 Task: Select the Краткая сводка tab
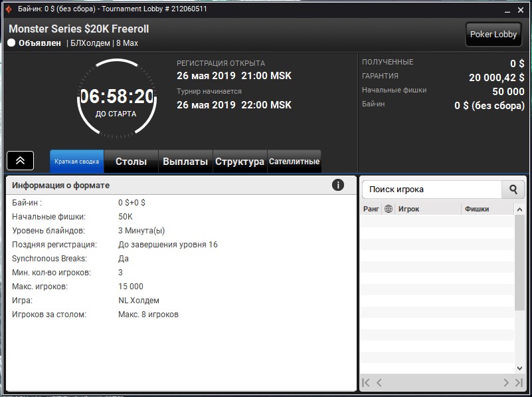(76, 162)
